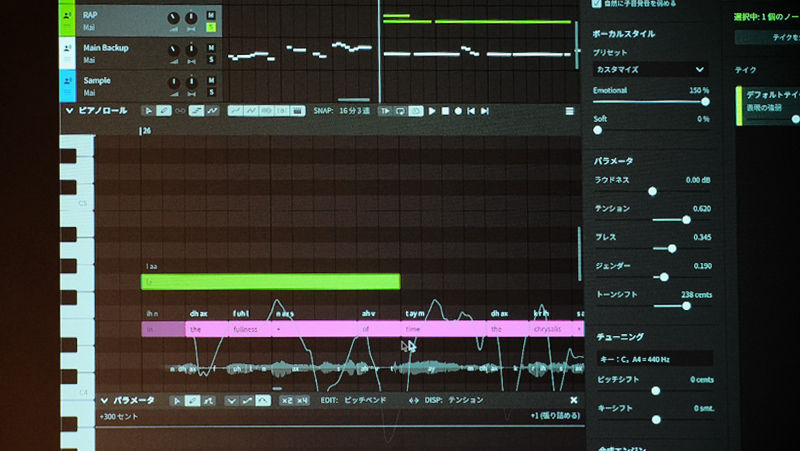Collapse the piano roll panel chevron
800x451 pixels.
tap(69, 111)
